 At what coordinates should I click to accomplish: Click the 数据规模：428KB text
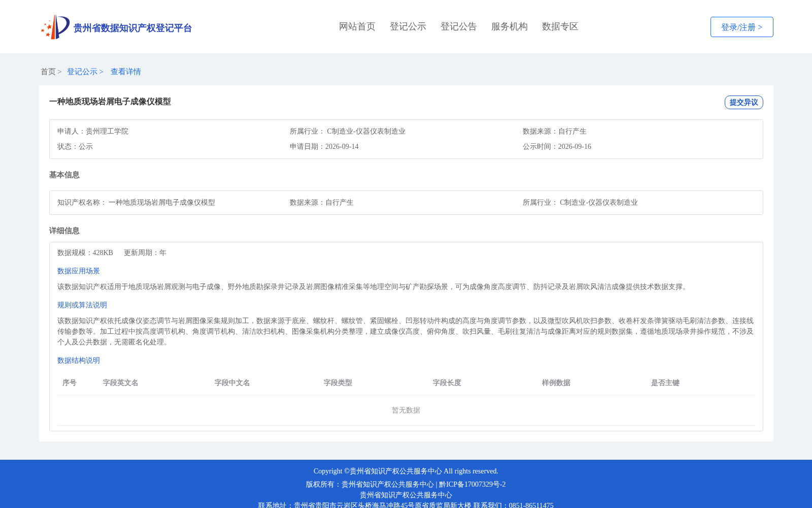point(85,252)
